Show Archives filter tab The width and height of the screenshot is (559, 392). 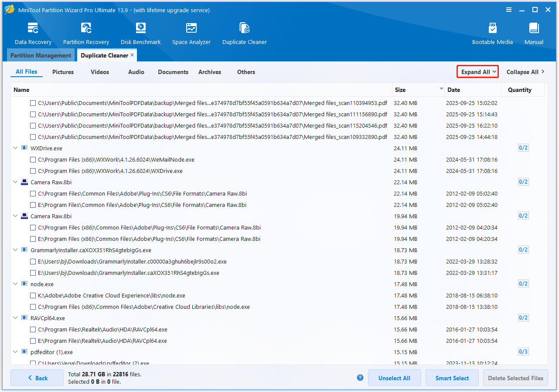click(210, 72)
